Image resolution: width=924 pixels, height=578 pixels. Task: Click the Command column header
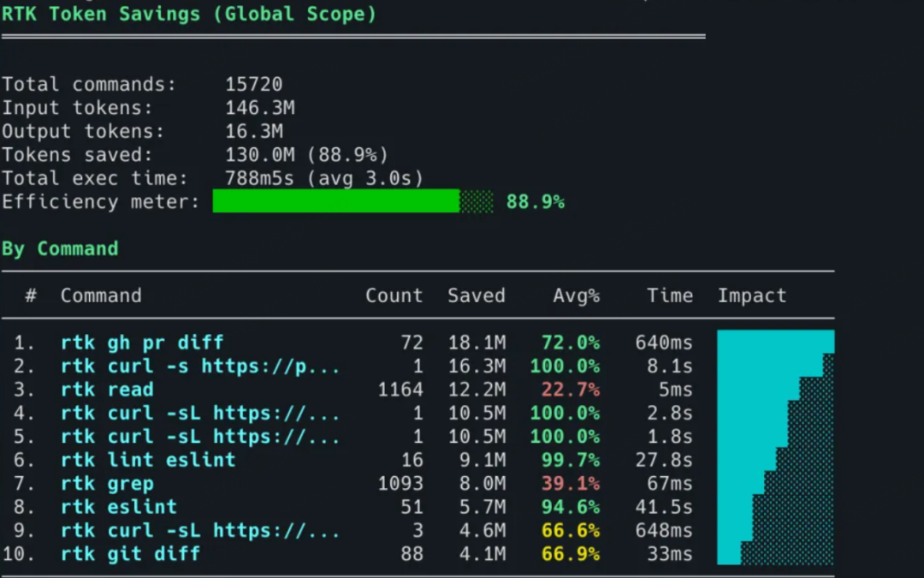point(101,295)
